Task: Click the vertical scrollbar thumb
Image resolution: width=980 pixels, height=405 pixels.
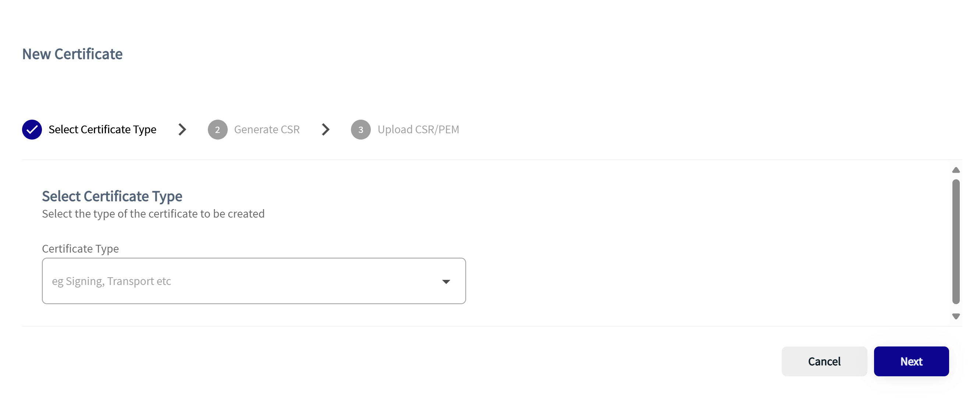Action: click(x=956, y=241)
